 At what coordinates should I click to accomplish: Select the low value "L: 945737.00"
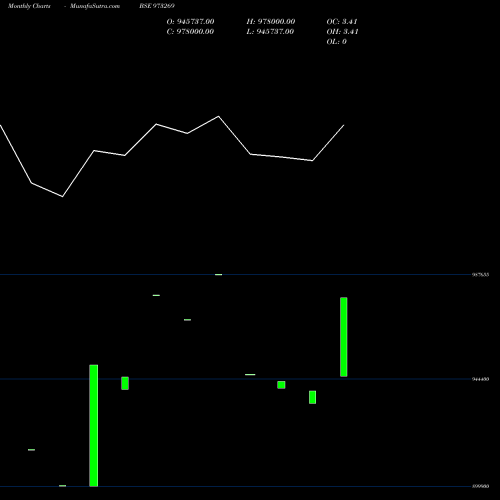click(x=270, y=32)
